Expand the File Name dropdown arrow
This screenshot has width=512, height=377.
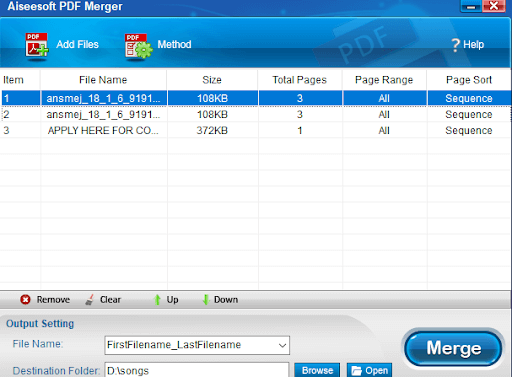[x=282, y=345]
